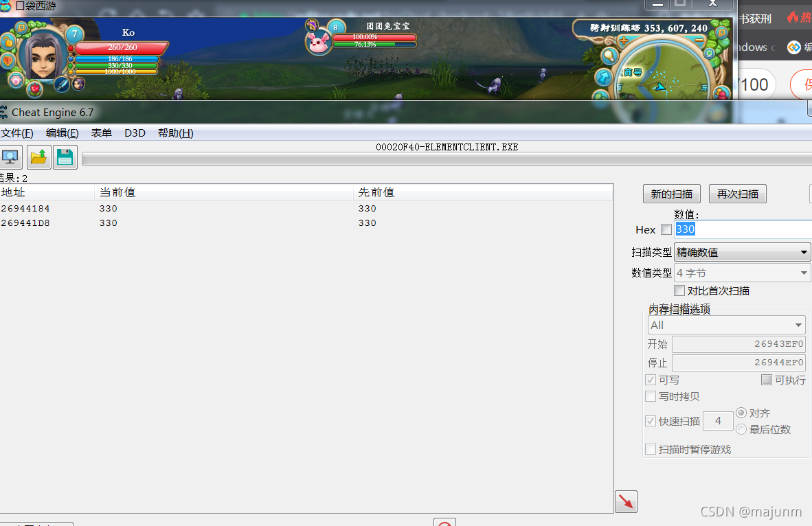Click Ko's red 260/260 health bar
The width and height of the screenshot is (812, 526).
point(122,47)
